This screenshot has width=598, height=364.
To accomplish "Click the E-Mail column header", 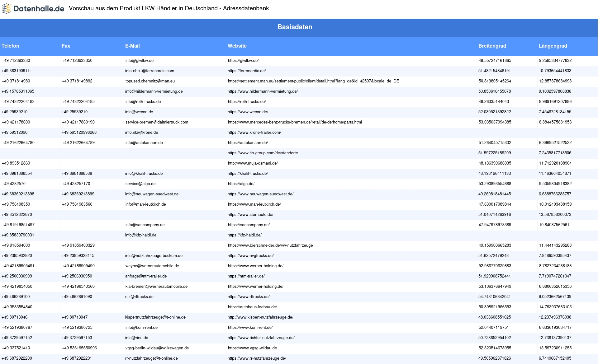I will [132, 46].
